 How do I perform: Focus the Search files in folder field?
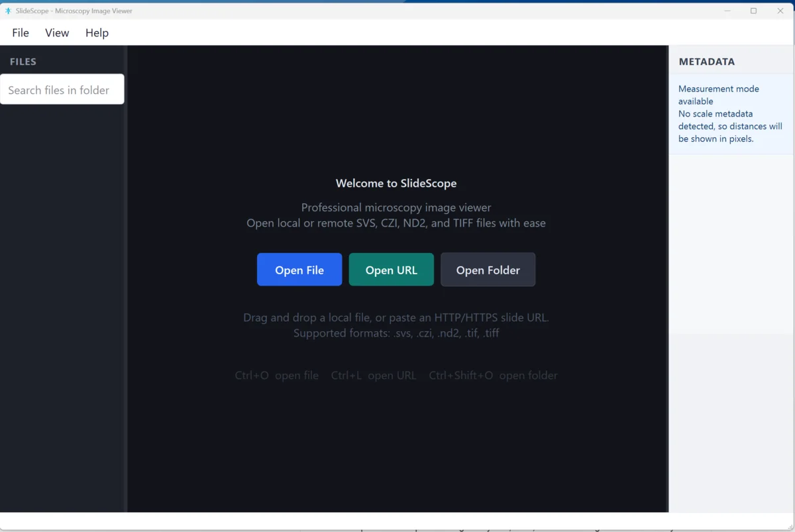(62, 89)
